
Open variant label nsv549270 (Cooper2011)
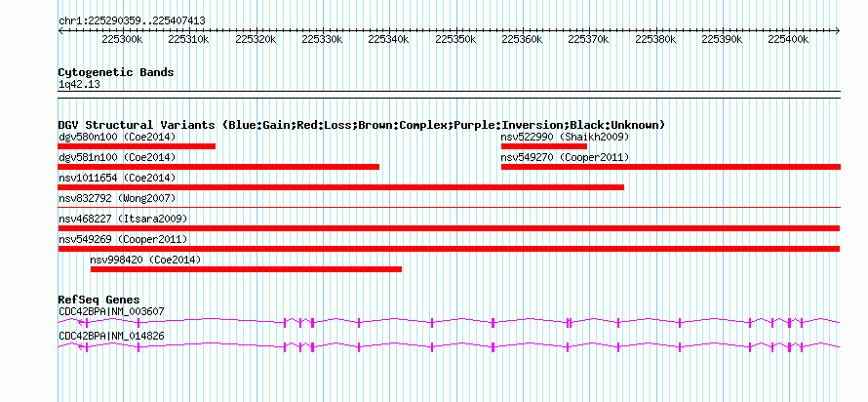coord(566,157)
